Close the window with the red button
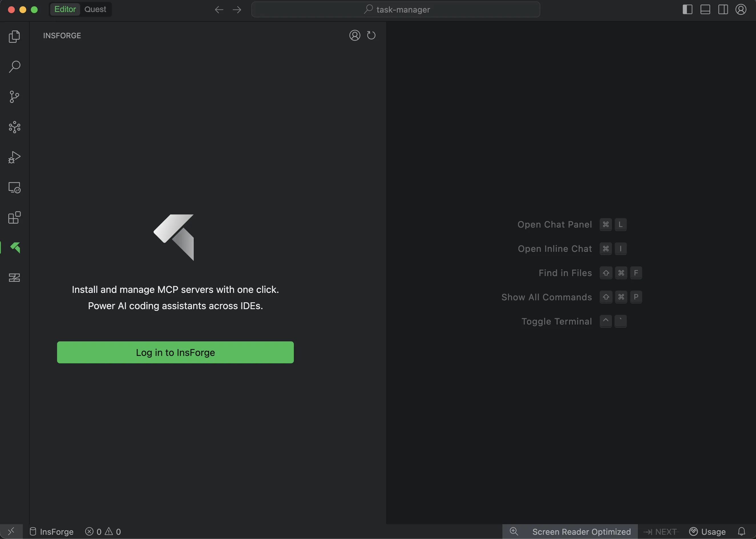756x539 pixels. click(x=11, y=10)
